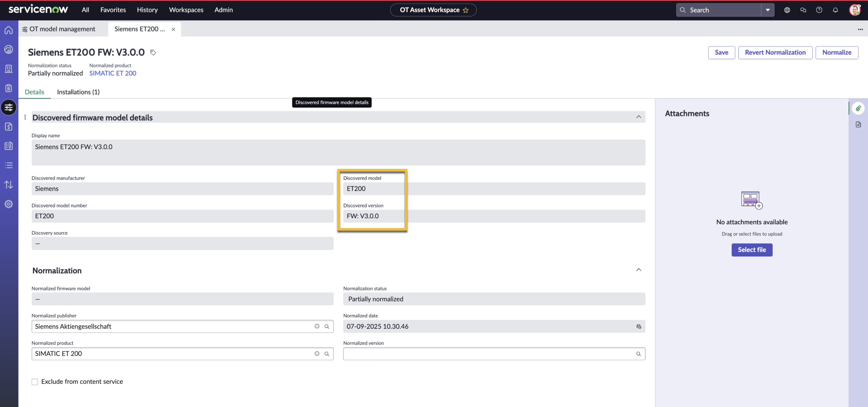Open section options dots menu
Viewport: 868px width, 407px height.
25,117
